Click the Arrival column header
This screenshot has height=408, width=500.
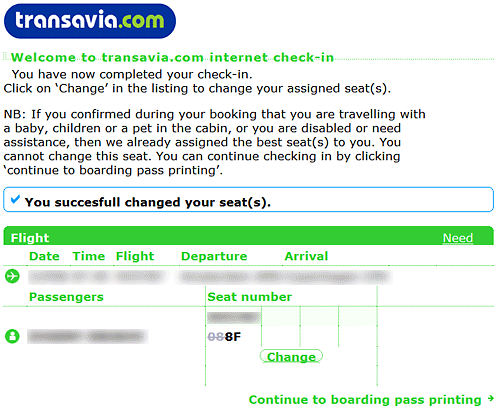click(x=306, y=256)
